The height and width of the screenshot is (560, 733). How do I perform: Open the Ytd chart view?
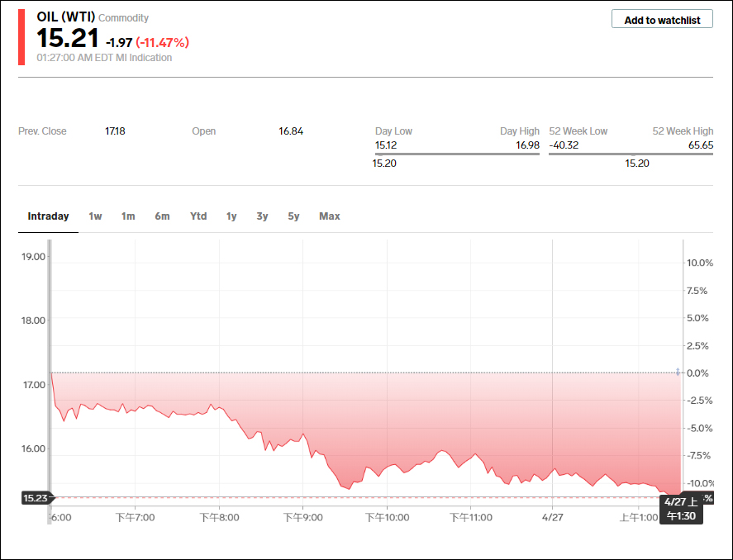[x=198, y=216]
